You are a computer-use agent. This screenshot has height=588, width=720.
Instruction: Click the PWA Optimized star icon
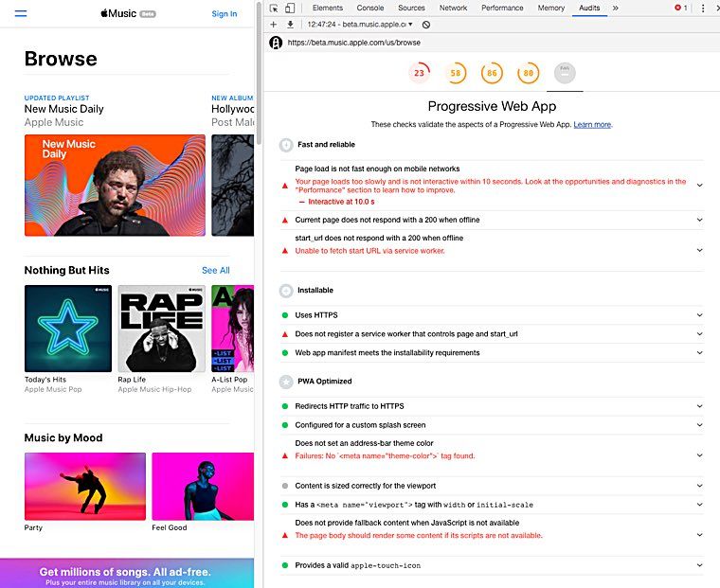click(x=285, y=382)
